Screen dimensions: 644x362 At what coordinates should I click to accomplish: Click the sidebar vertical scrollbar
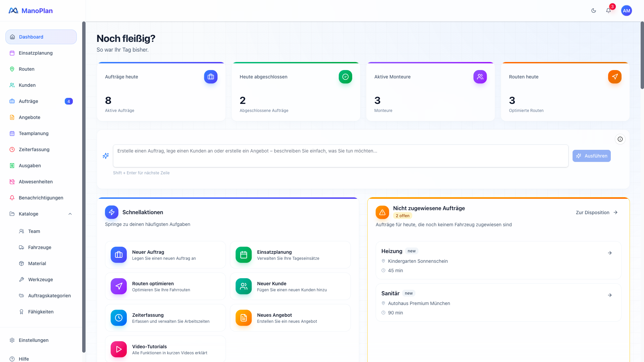click(x=84, y=187)
